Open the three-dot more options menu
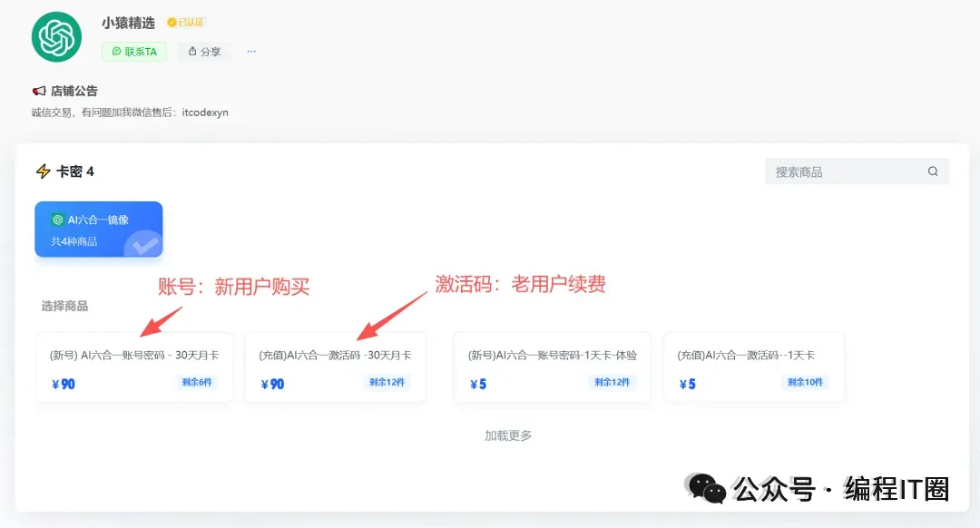Screen dimensions: 980x528 [251, 51]
